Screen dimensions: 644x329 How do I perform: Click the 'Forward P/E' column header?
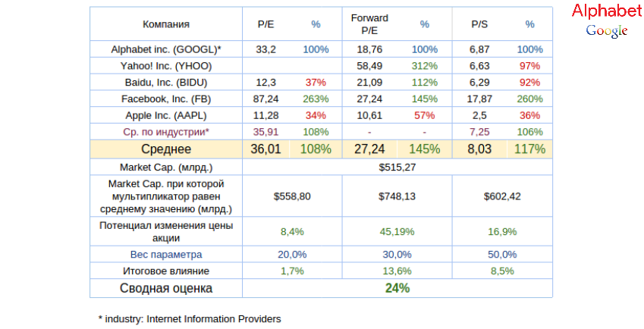[369, 24]
